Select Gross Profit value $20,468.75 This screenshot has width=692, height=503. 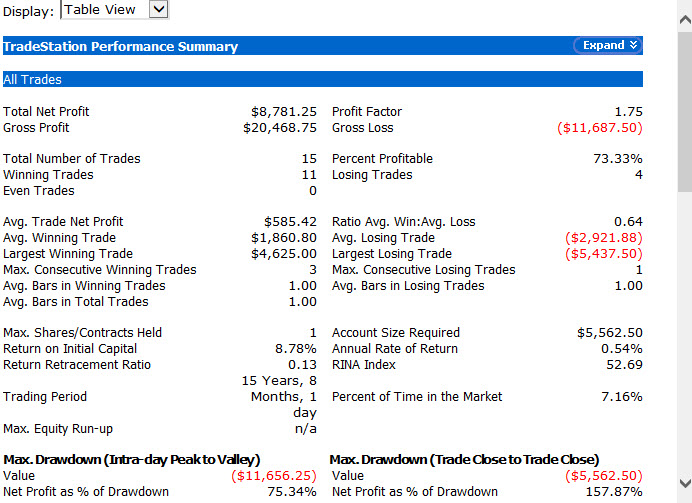tap(280, 128)
